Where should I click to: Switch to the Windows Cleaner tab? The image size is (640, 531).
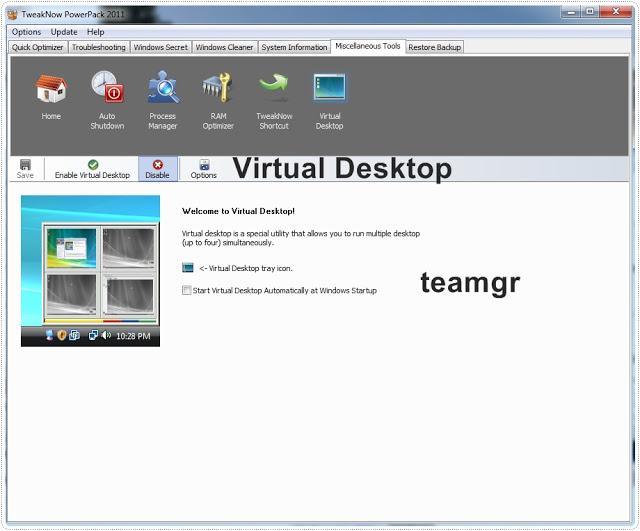click(224, 47)
